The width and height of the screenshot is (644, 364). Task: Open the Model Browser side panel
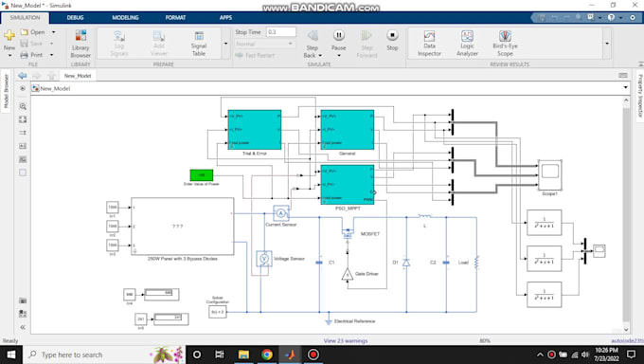coord(6,91)
